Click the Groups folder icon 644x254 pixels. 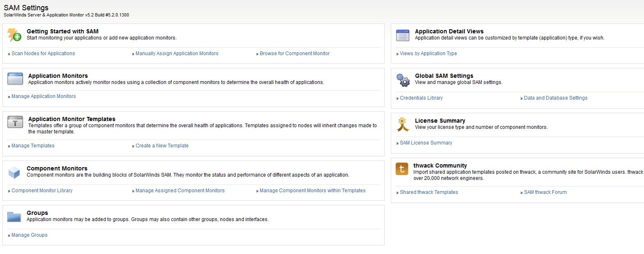14,217
